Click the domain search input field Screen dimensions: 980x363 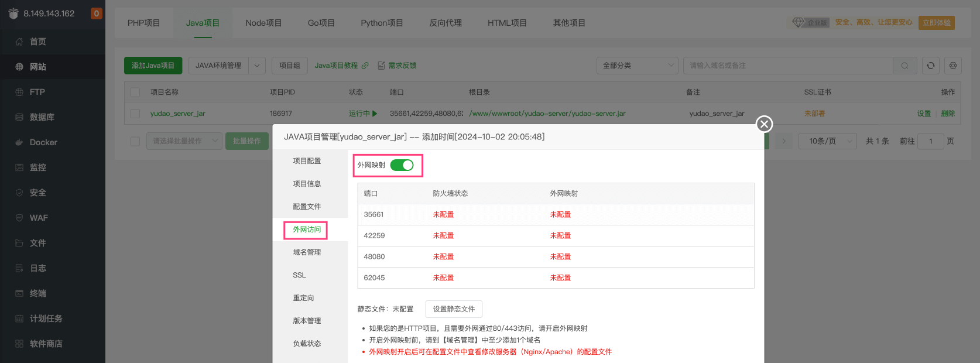787,66
